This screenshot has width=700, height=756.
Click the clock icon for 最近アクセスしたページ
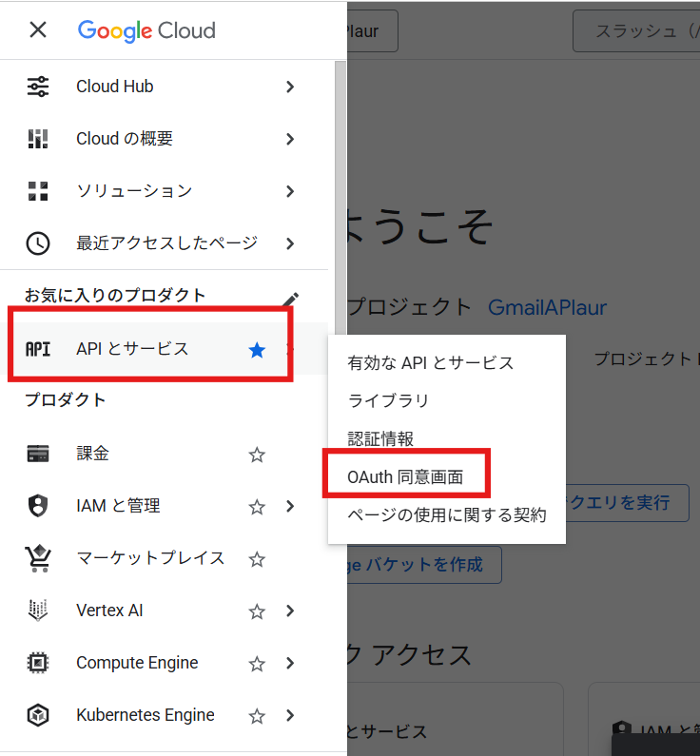pos(38,243)
